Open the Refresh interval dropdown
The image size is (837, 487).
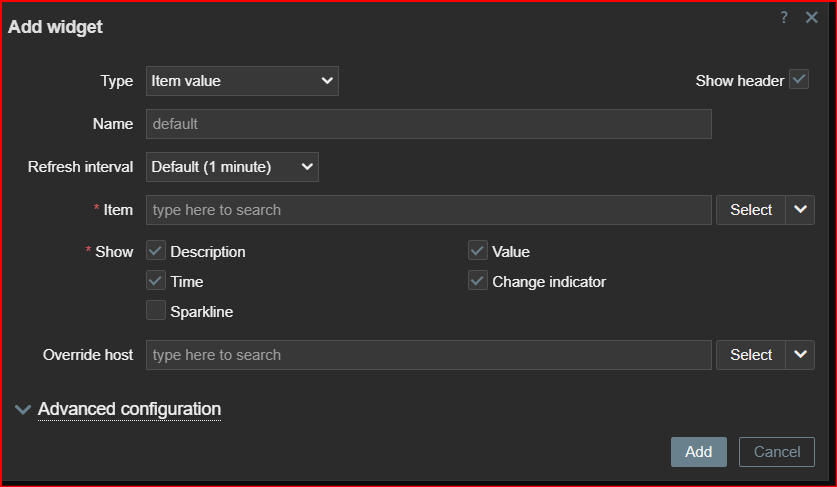[232, 167]
